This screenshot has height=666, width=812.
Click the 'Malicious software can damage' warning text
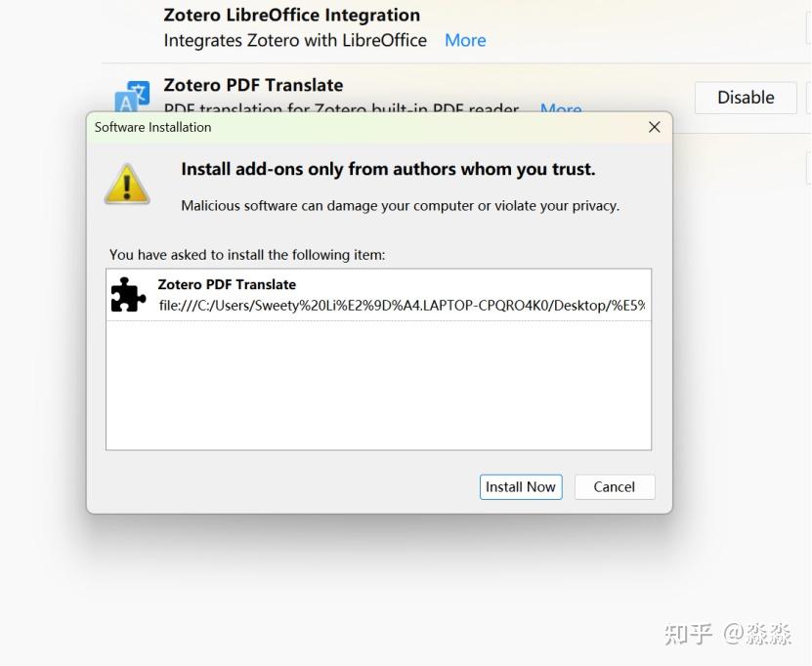(400, 206)
